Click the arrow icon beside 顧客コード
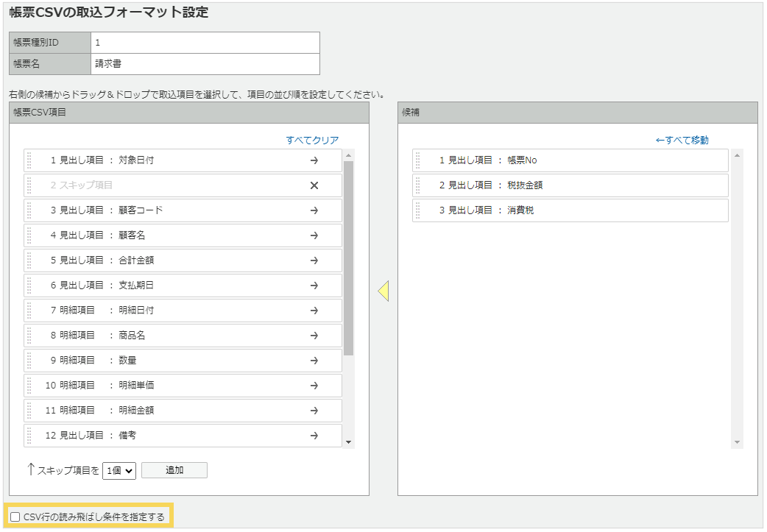 pyautogui.click(x=315, y=210)
